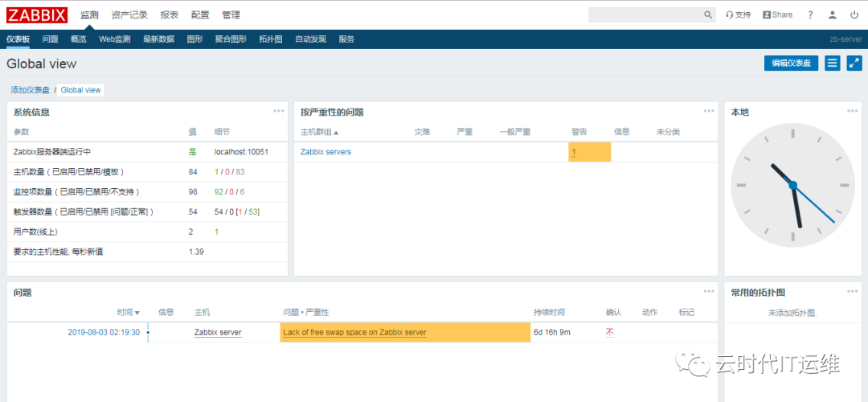868x402 pixels.
Task: Open help question mark icon
Action: (810, 15)
